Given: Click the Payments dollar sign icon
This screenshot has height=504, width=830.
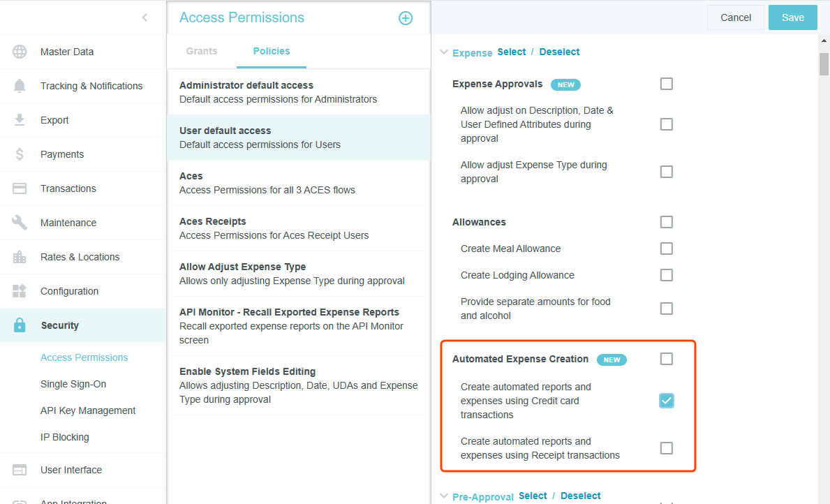Looking at the screenshot, I should pyautogui.click(x=20, y=154).
